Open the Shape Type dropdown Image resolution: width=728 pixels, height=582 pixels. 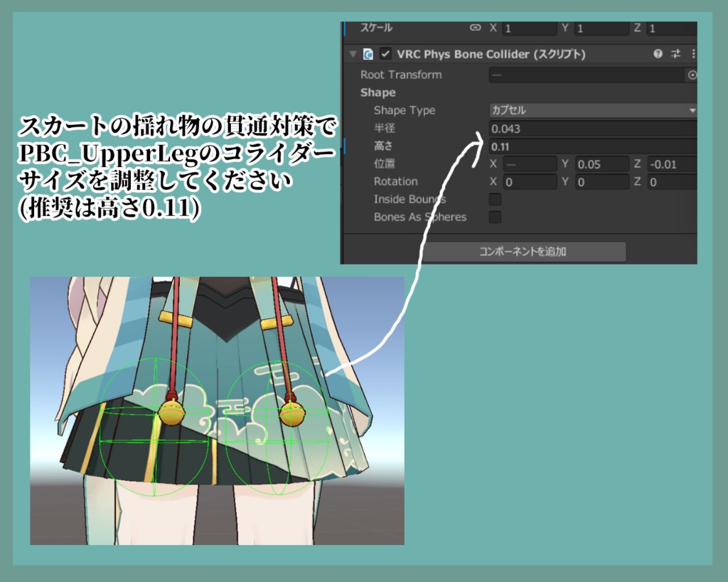click(x=593, y=110)
